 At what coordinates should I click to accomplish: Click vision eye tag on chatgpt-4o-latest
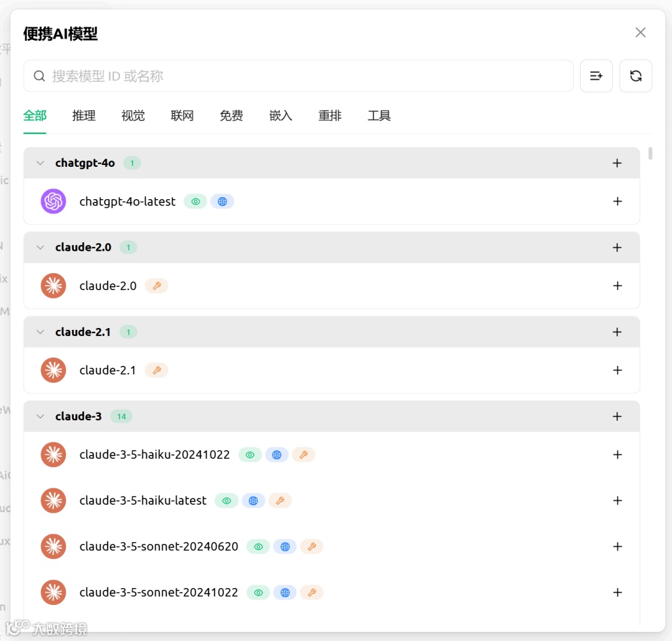(x=195, y=202)
